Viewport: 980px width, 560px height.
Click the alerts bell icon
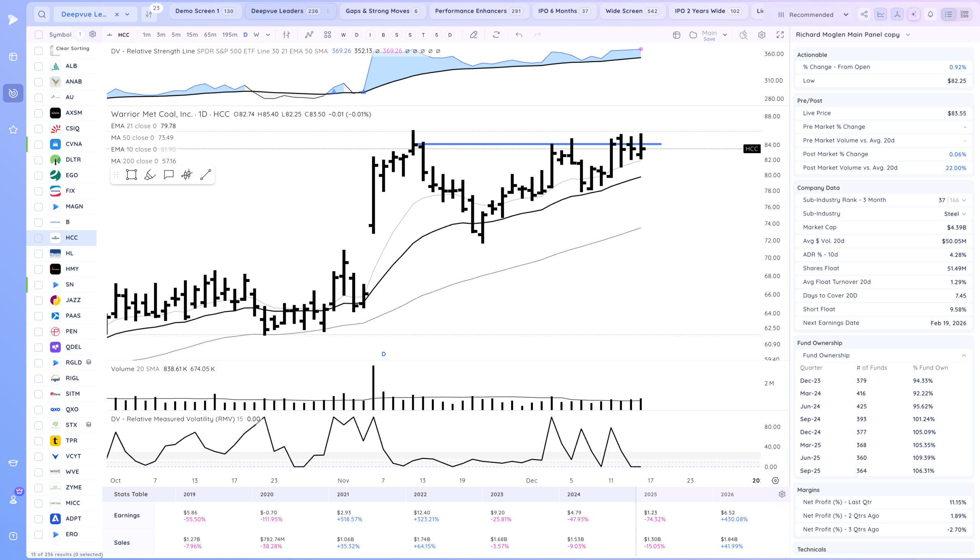point(930,14)
